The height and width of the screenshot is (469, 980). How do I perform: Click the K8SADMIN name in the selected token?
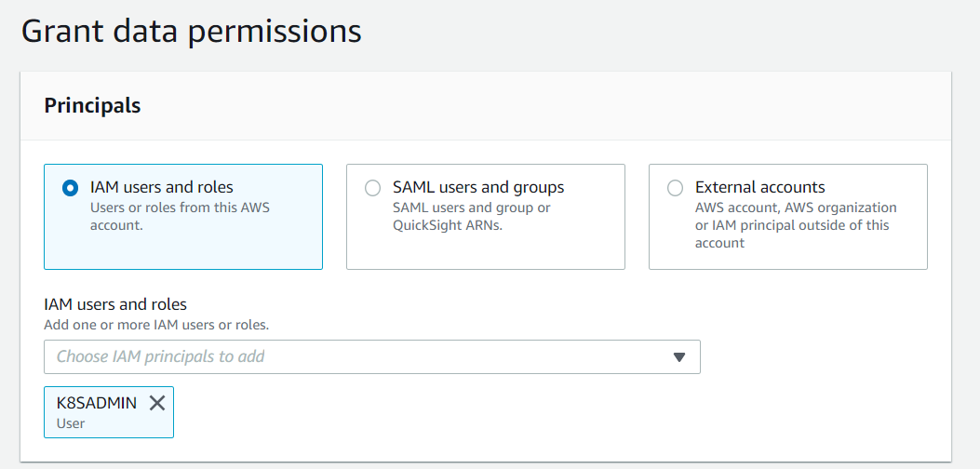97,403
